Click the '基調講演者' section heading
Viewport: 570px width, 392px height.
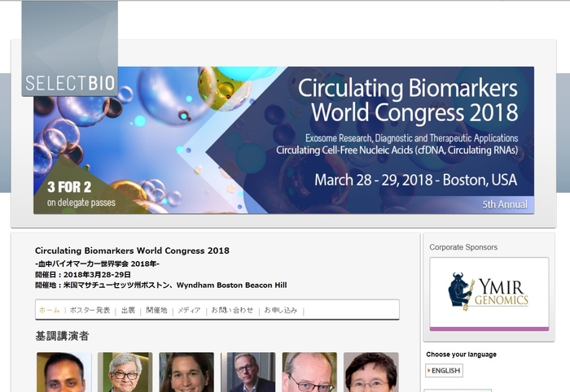click(x=62, y=336)
